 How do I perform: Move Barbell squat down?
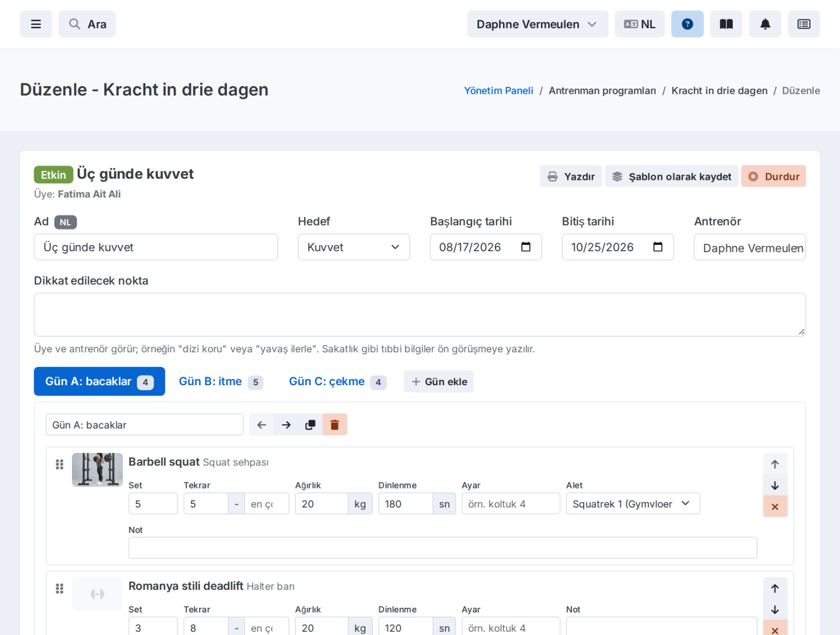775,485
